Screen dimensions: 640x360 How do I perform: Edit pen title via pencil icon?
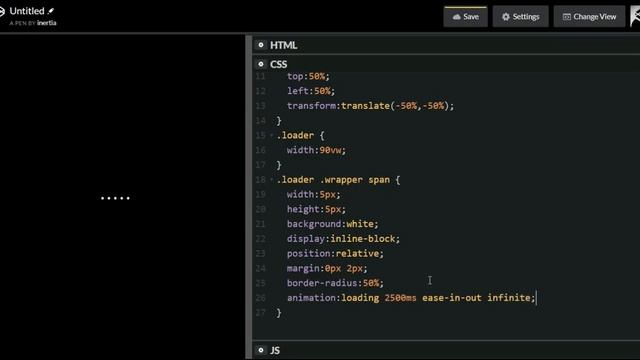coord(51,11)
